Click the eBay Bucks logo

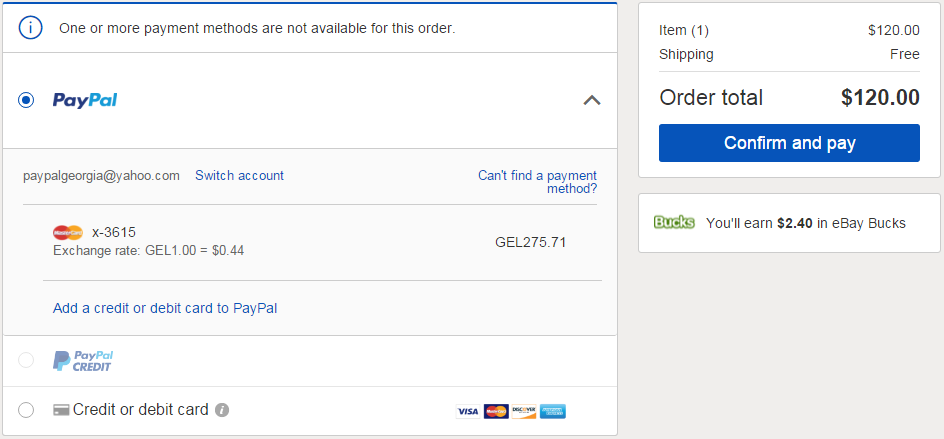coord(674,222)
